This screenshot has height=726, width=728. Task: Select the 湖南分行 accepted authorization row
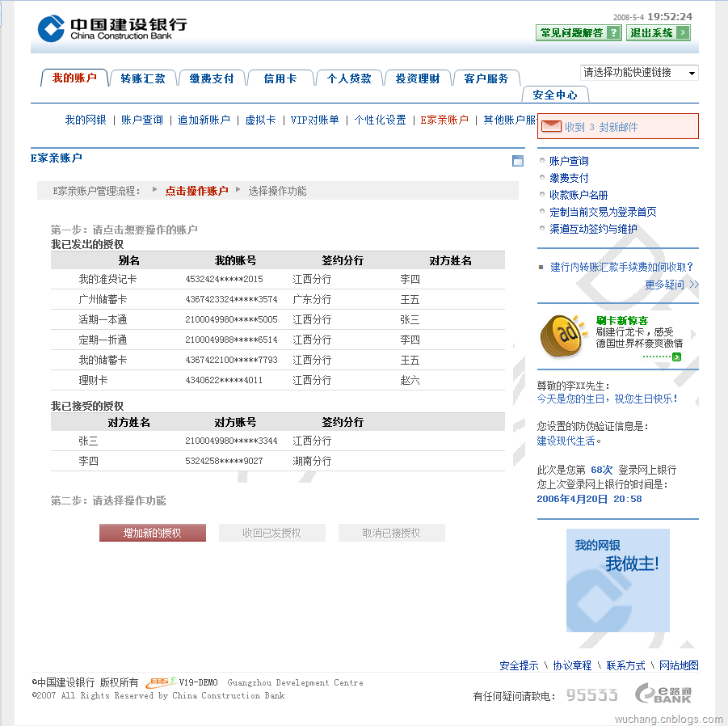278,462
